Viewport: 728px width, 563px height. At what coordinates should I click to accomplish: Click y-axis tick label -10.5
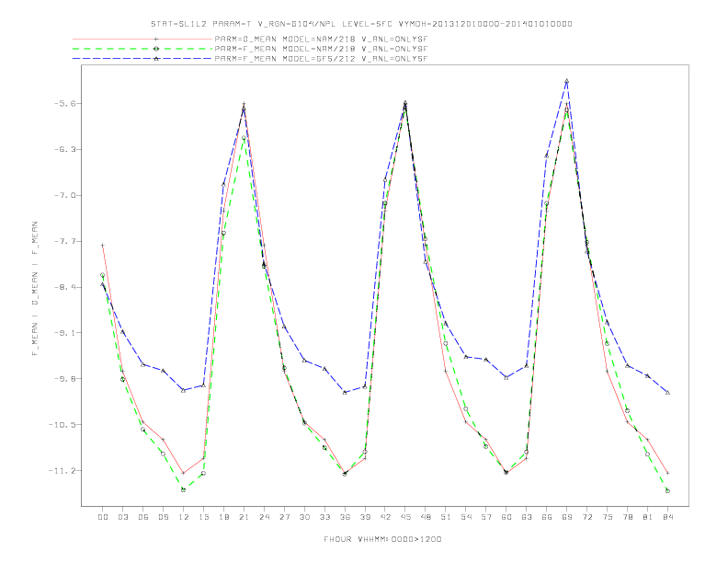pos(62,425)
